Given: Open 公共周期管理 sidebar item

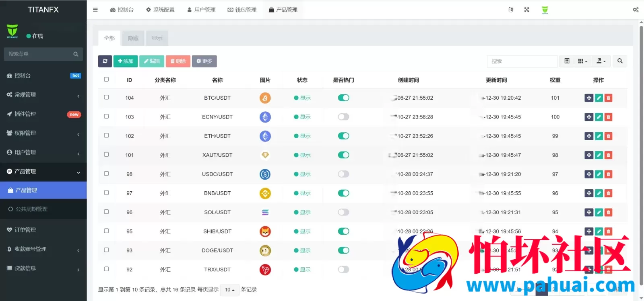Looking at the screenshot, I should click(43, 209).
